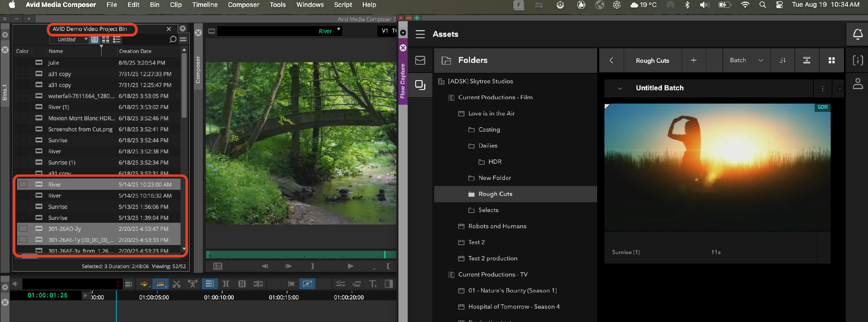The height and width of the screenshot is (322, 868).
Task: Collapse the Untitled Batch section chevron
Action: coord(619,88)
